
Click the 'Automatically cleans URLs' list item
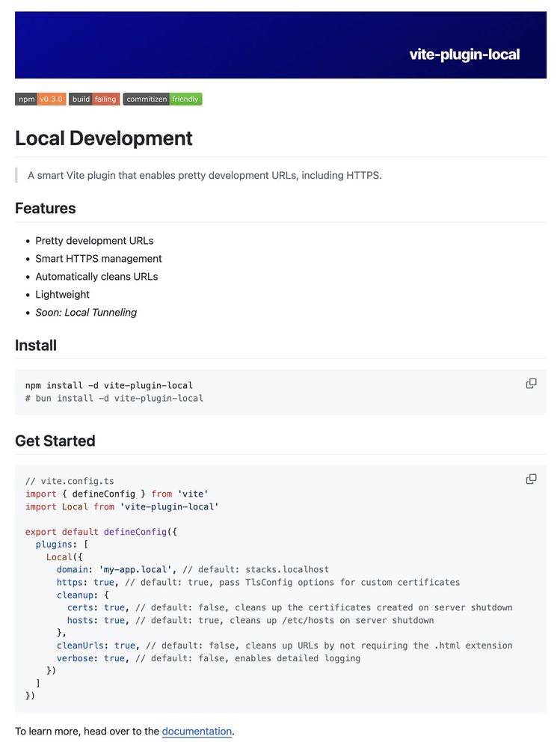(96, 277)
